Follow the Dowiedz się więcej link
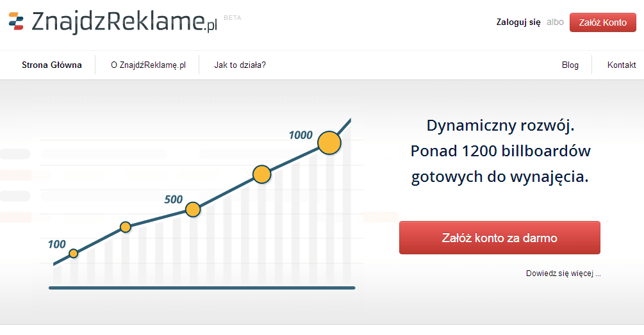Screen dimensions: 644x335 (563, 274)
